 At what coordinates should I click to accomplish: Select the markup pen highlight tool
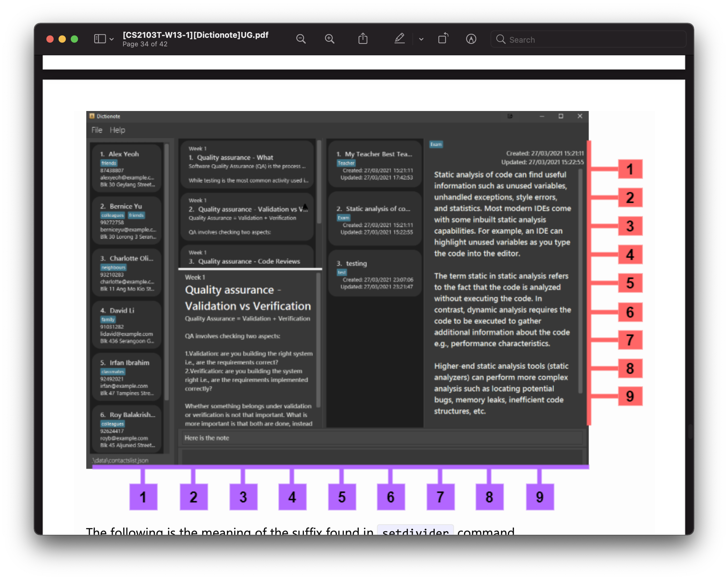pos(399,39)
